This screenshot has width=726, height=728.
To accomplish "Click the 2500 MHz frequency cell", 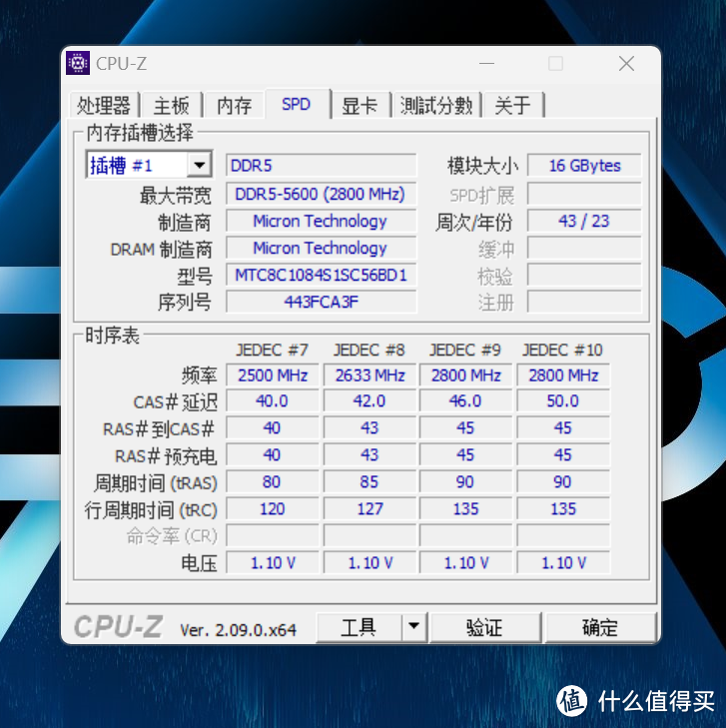I will coord(273,375).
